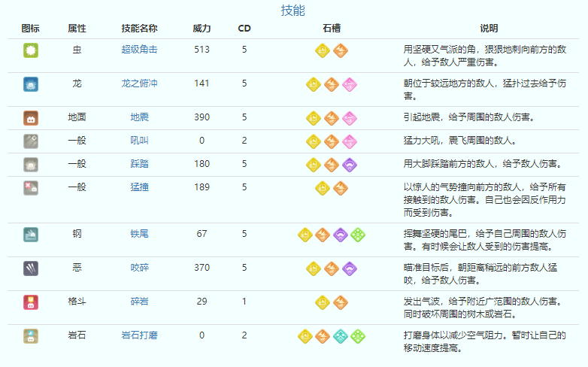The width and height of the screenshot is (588, 367).
Task: Click the steel-type icon for 铁尾
Action: pyautogui.click(x=31, y=235)
